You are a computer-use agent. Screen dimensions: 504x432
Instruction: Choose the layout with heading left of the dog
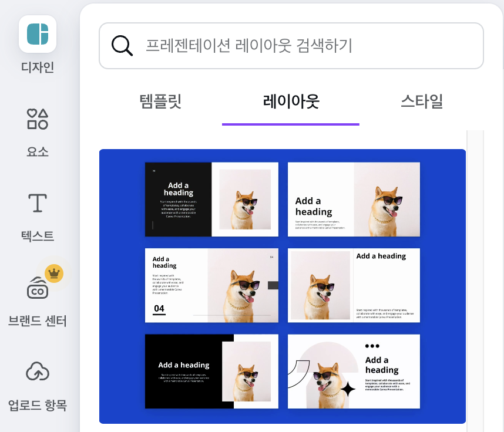tap(354, 200)
